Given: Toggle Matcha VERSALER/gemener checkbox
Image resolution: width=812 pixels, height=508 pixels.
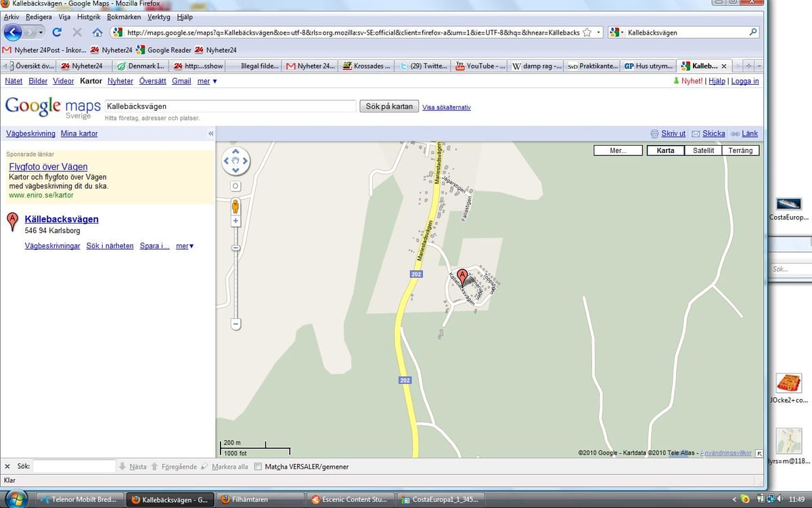Looking at the screenshot, I should (258, 467).
